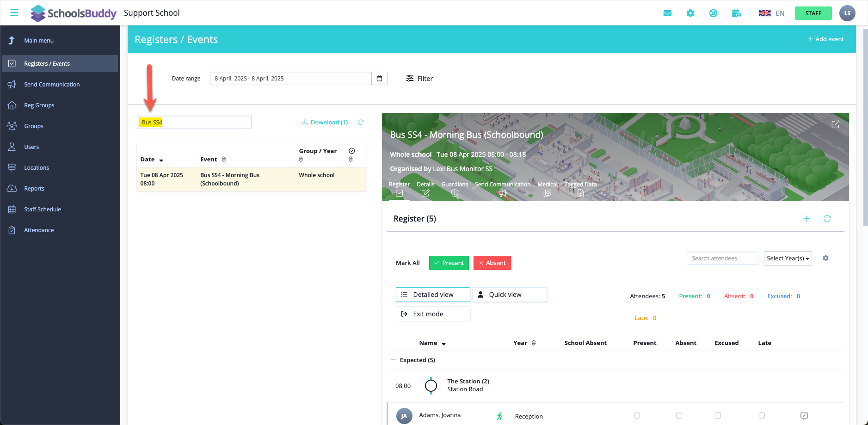Screen dimensions: 868x425
Task: Open the help lifebuoy icon in header
Action: [713, 13]
